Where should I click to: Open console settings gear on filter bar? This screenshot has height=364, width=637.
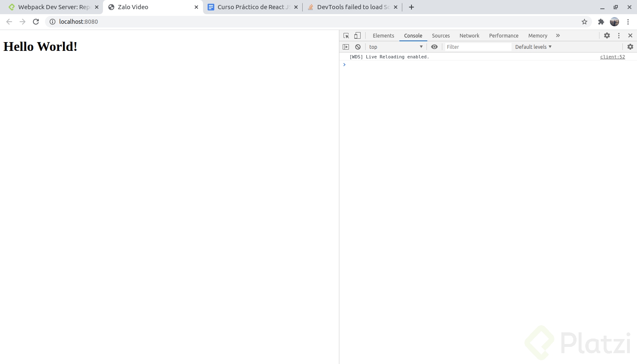[x=630, y=47]
